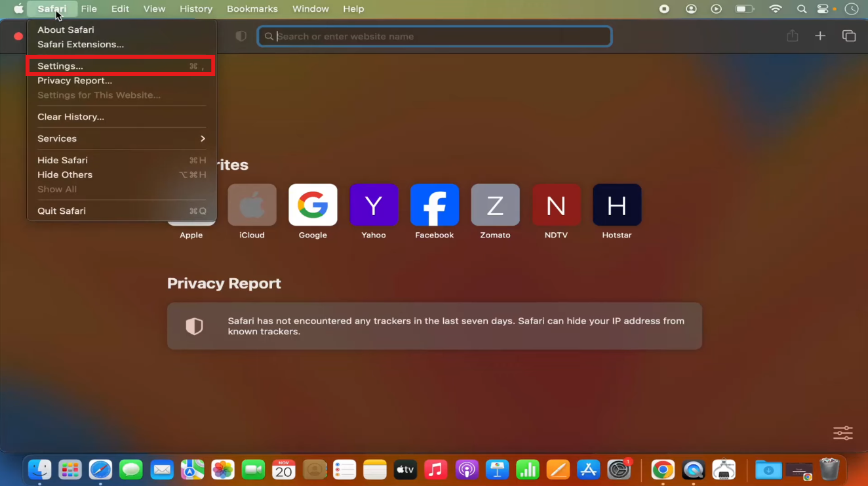
Task: Launch Maps from the Dock
Action: click(192, 470)
